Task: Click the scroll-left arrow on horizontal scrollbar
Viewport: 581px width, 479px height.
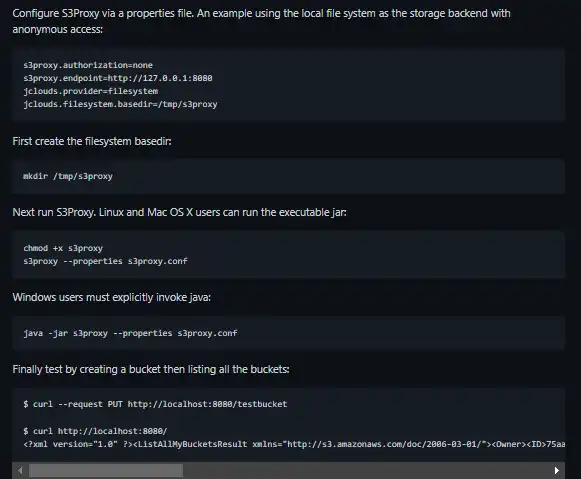Action: (20, 470)
